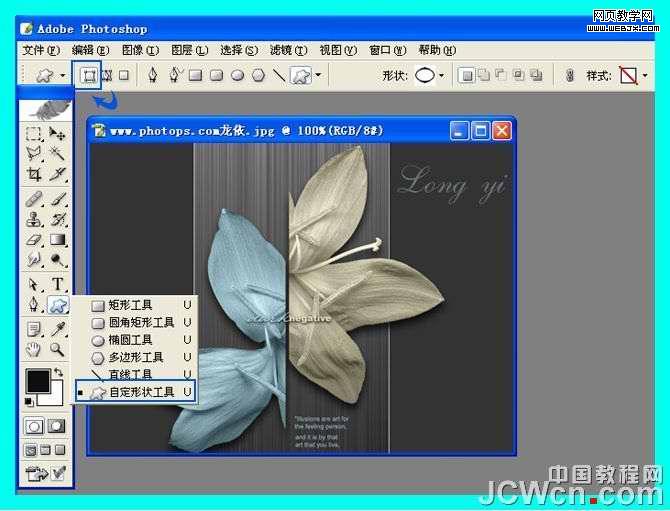The width and height of the screenshot is (670, 511).
Task: Select the Custom Shape tool in toolbox
Action: 58,305
